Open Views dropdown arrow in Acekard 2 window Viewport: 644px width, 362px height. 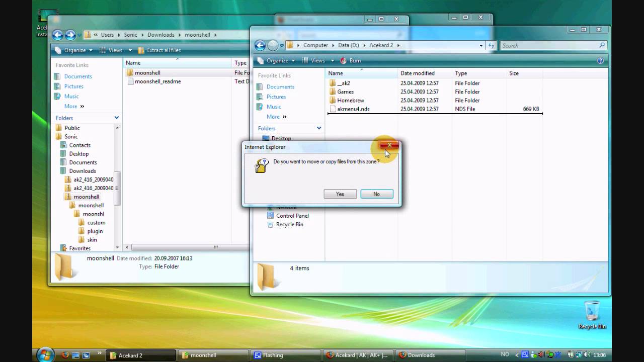332,61
